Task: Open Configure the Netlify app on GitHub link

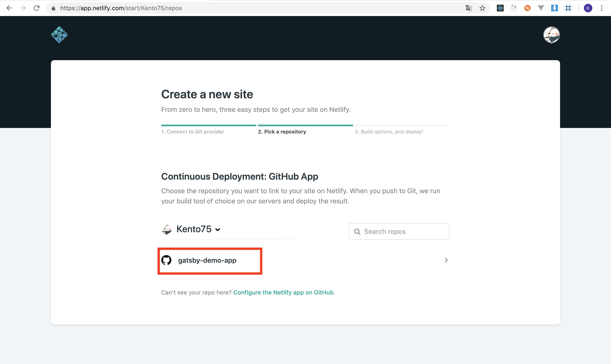Action: 283,292
